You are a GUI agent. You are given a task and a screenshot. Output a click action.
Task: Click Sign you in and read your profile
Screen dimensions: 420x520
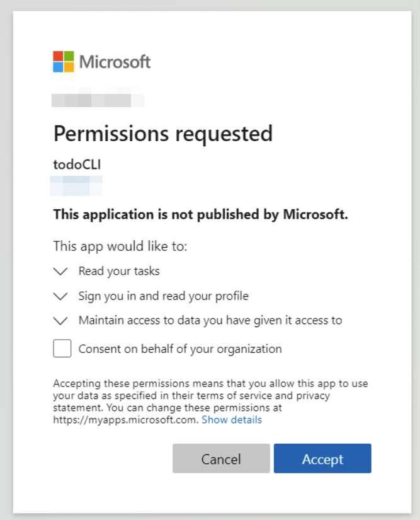(x=163, y=296)
